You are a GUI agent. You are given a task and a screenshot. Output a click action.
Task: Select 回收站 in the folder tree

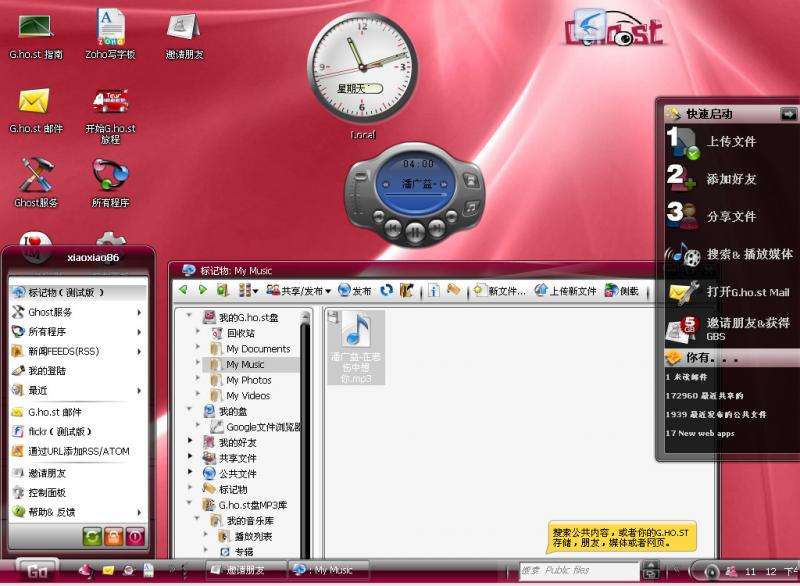[233, 334]
